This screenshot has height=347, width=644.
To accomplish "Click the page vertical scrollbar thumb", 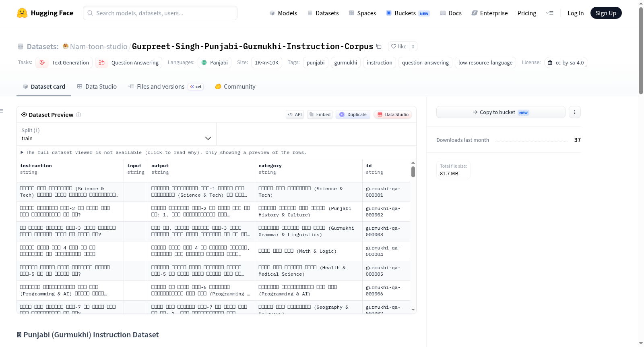I will tap(641, 50).
